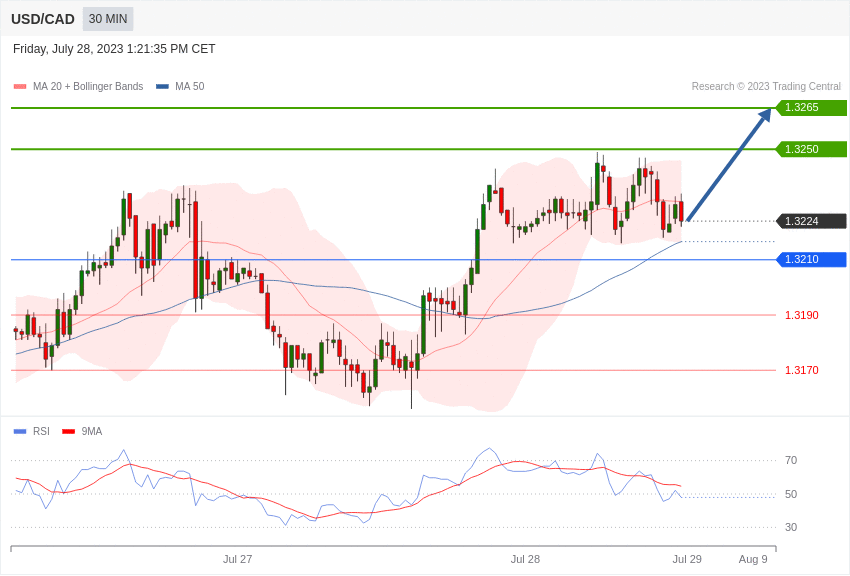Image resolution: width=850 pixels, height=576 pixels.
Task: Click the red 1.3190 support label
Action: 802,315
